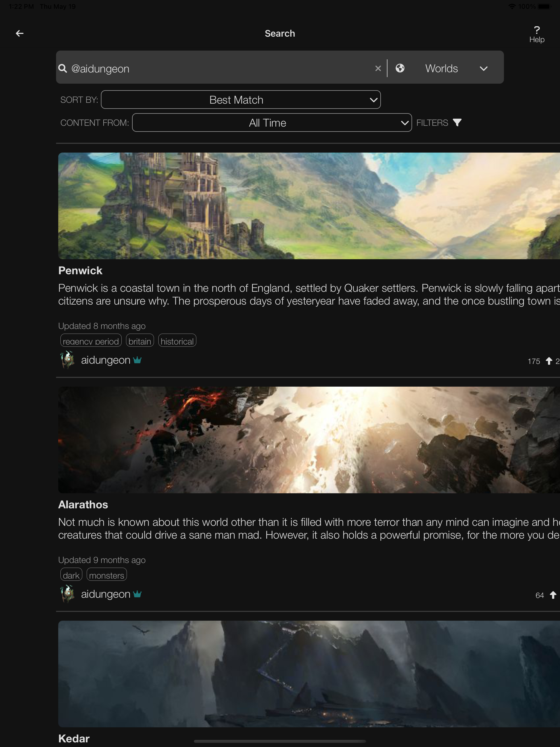
Task: Select the britain tag
Action: tap(140, 340)
